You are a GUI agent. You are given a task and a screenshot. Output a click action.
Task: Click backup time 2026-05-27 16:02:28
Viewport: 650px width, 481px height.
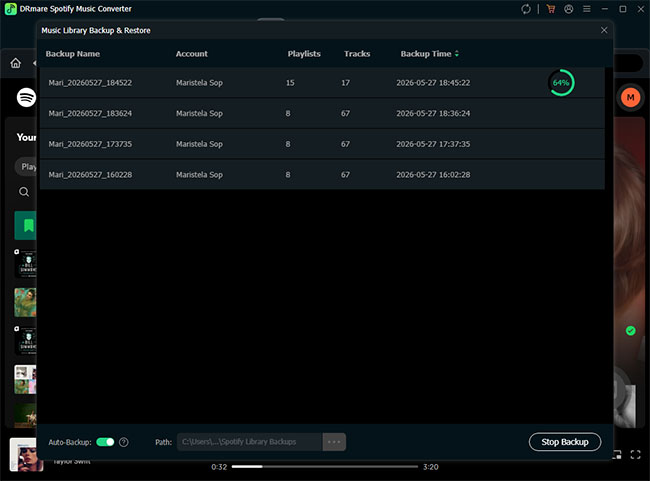pyautogui.click(x=433, y=175)
